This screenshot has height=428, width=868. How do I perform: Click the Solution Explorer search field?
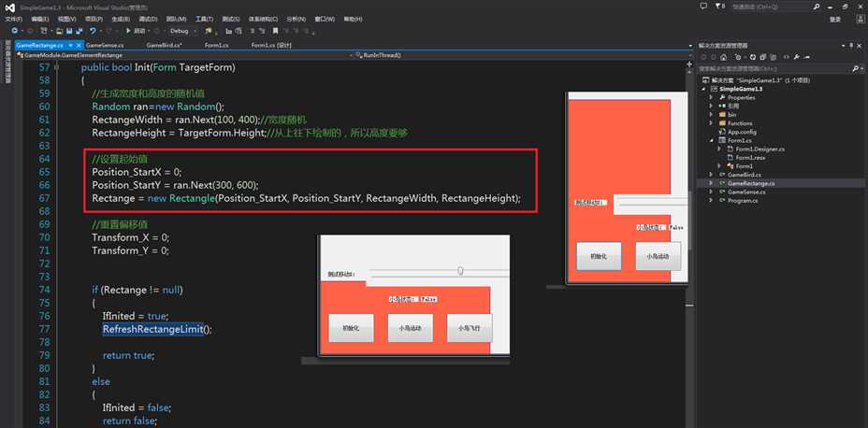(x=774, y=68)
